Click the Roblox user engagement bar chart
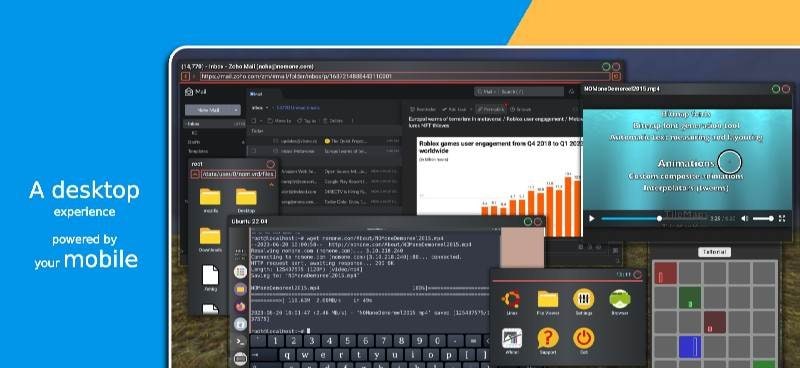The height and width of the screenshot is (368, 800). pyautogui.click(x=499, y=187)
